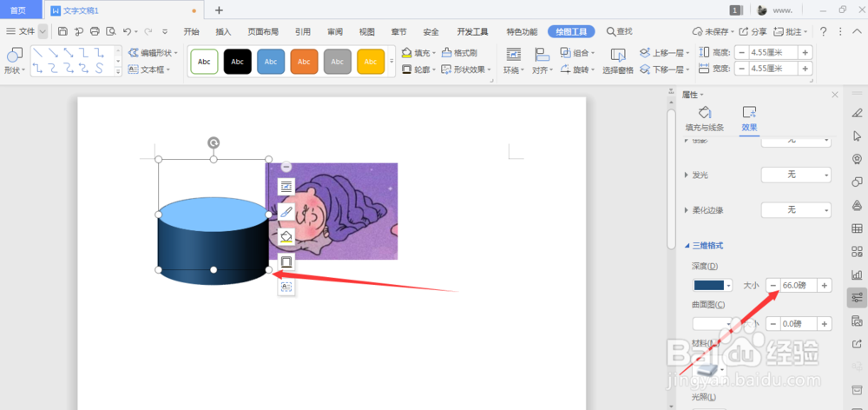Click the 高度 4.55厘米 input field
868x410 pixels.
click(773, 53)
